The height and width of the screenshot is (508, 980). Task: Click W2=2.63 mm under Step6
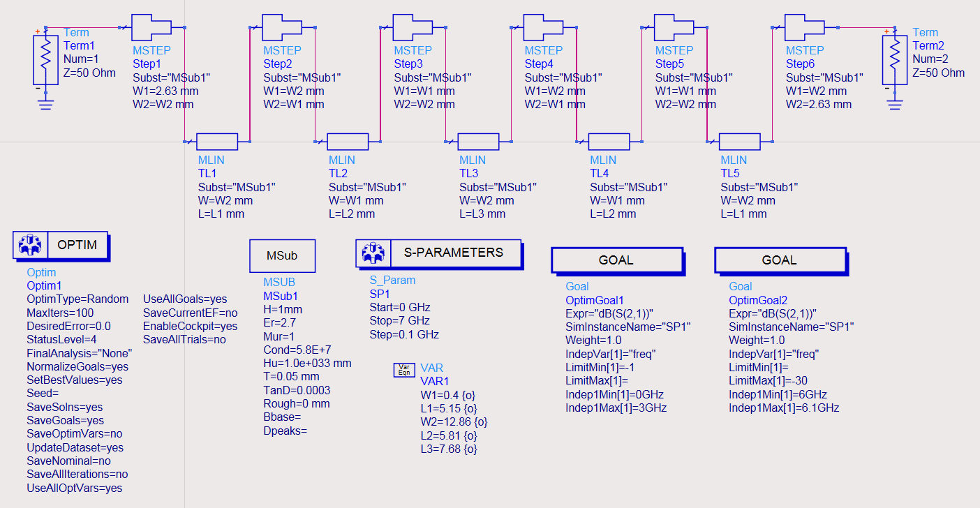pyautogui.click(x=819, y=105)
